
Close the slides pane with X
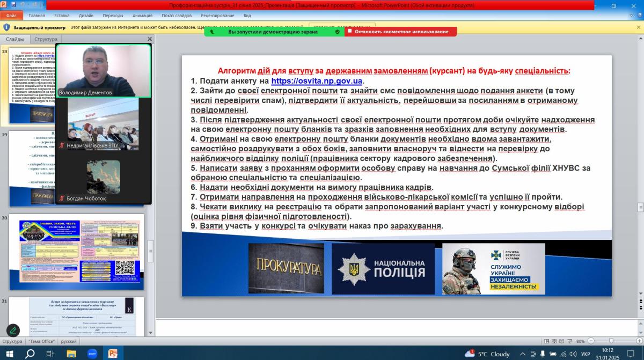150,39
